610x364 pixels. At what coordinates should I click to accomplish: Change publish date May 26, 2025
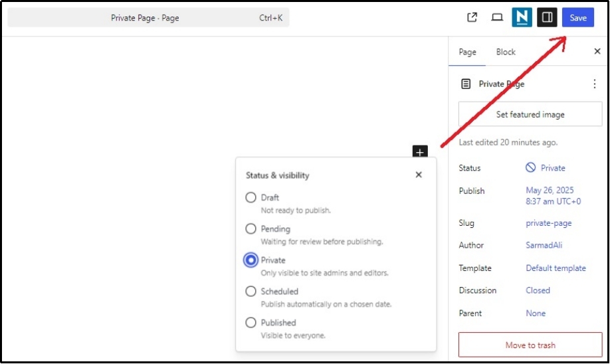coord(553,195)
